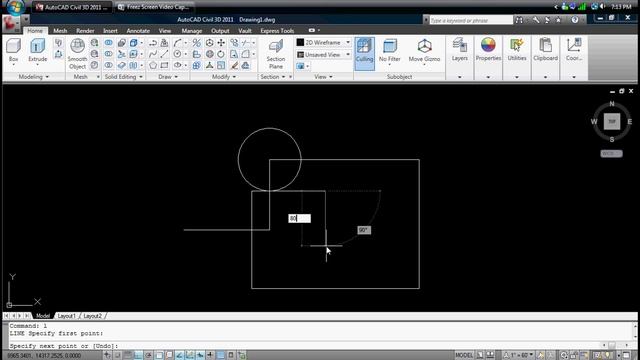Select the Rectangle draw tool
640x360 pixels.
pos(164,65)
